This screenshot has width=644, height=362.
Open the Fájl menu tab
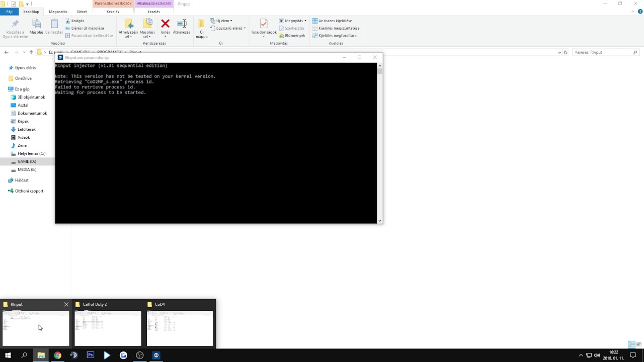tap(9, 12)
